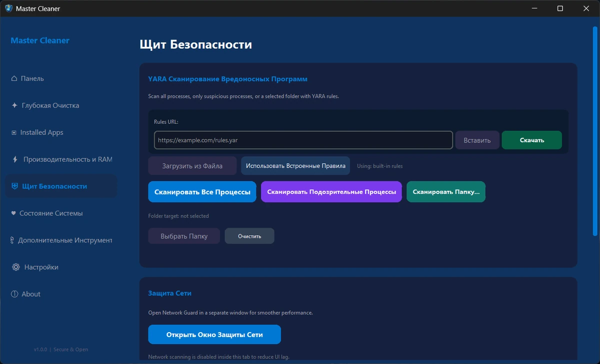Click Выбрать Папку button
The height and width of the screenshot is (364, 600).
(184, 236)
